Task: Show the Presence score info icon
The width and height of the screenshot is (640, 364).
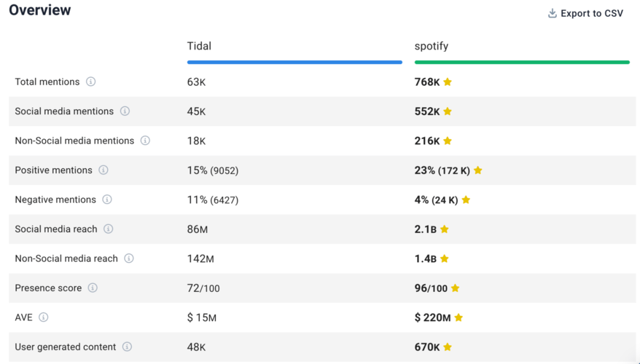Action: point(93,288)
